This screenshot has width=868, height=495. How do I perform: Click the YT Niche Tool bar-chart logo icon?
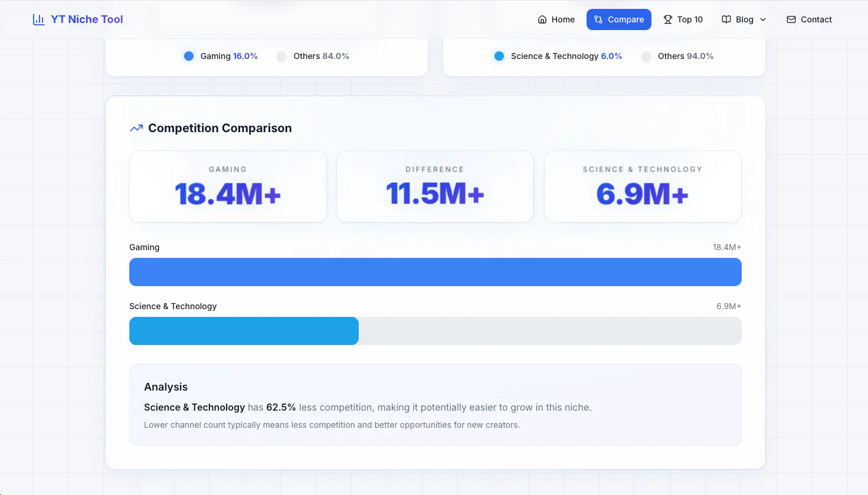click(x=38, y=19)
